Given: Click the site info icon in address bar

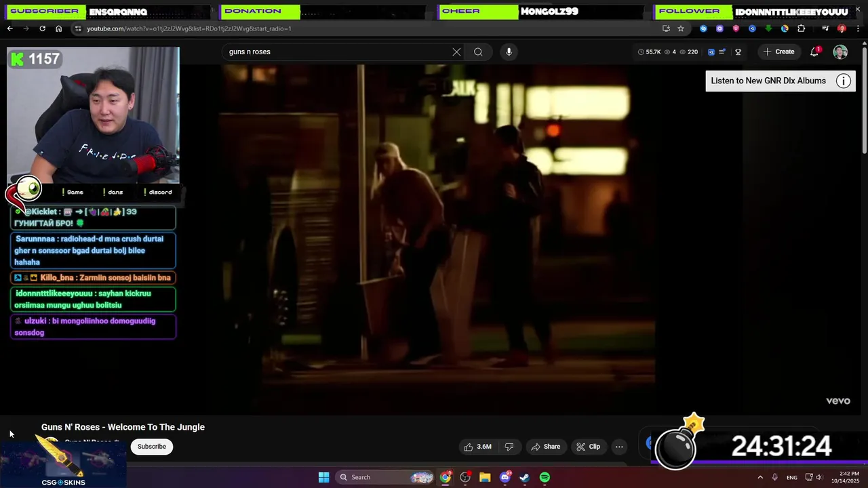Looking at the screenshot, I should click(78, 28).
